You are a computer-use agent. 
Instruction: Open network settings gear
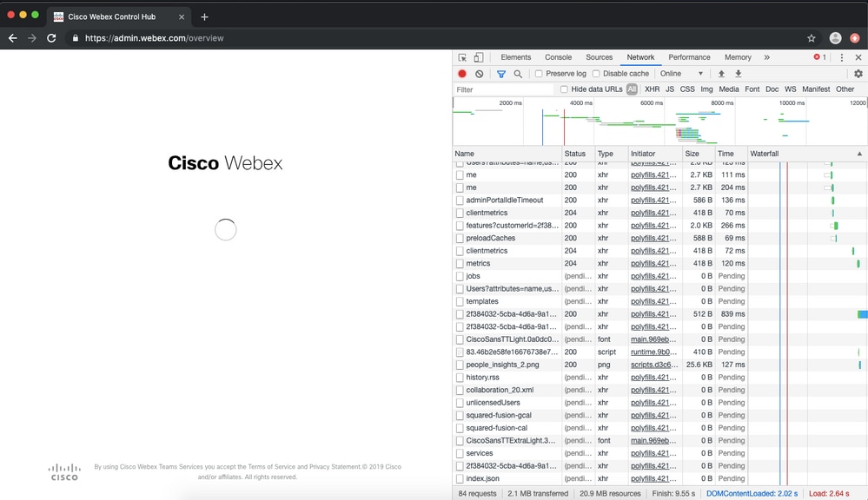coord(858,74)
